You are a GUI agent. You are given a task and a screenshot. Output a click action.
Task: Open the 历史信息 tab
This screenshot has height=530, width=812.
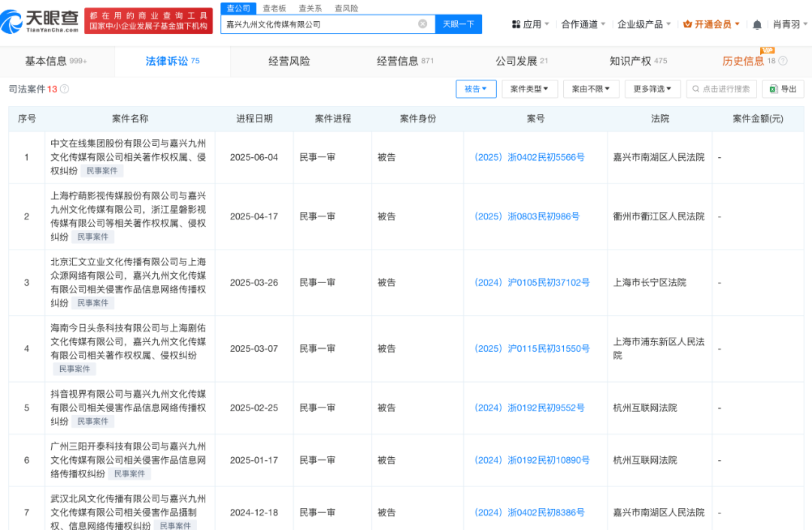pos(754,61)
